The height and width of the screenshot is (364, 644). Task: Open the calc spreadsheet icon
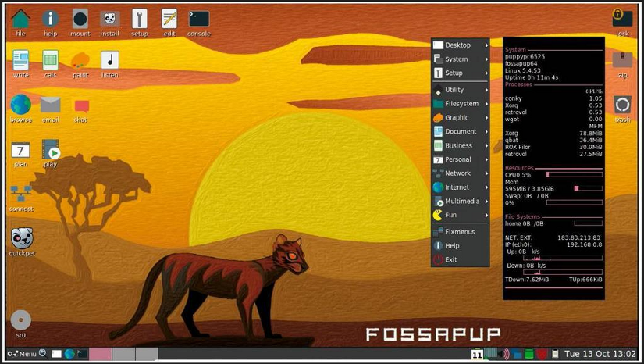[50, 60]
